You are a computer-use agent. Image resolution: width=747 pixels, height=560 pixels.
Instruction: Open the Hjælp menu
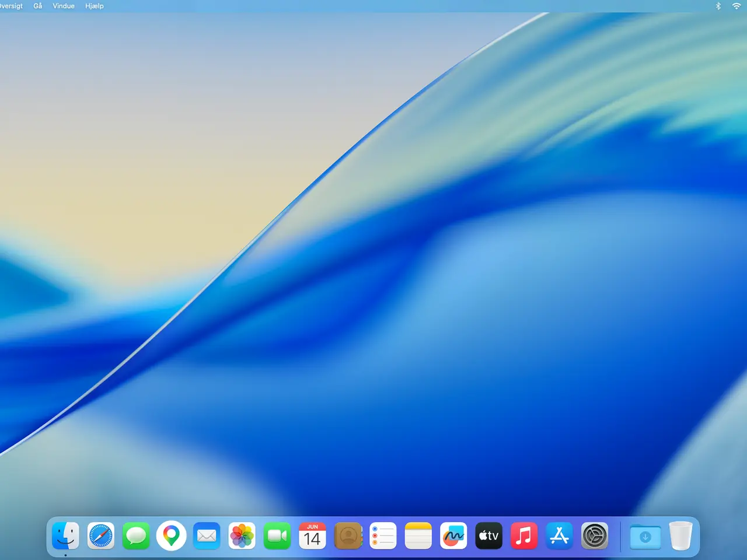coord(95,6)
